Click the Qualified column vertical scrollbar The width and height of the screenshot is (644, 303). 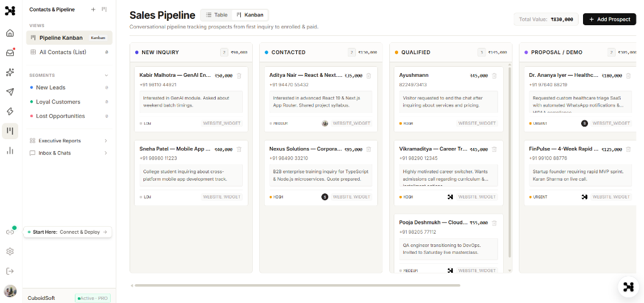coord(509,163)
